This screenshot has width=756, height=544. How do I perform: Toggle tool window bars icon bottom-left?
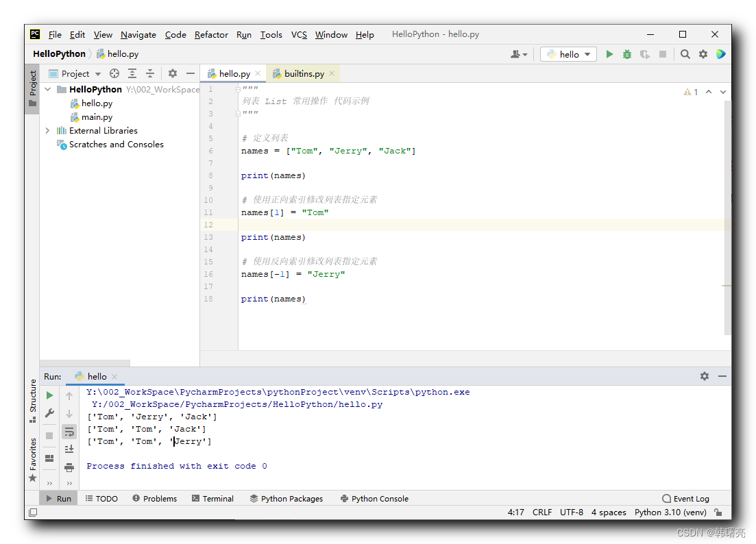click(x=33, y=512)
